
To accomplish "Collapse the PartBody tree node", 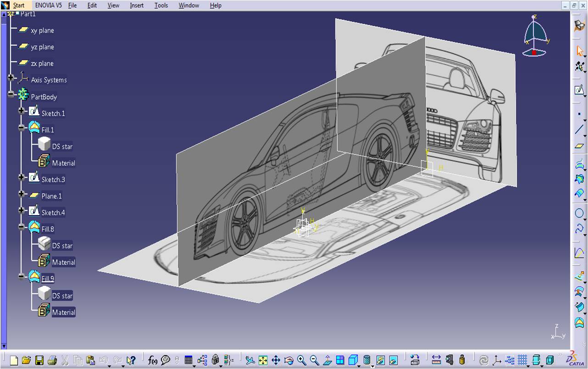I will [11, 95].
